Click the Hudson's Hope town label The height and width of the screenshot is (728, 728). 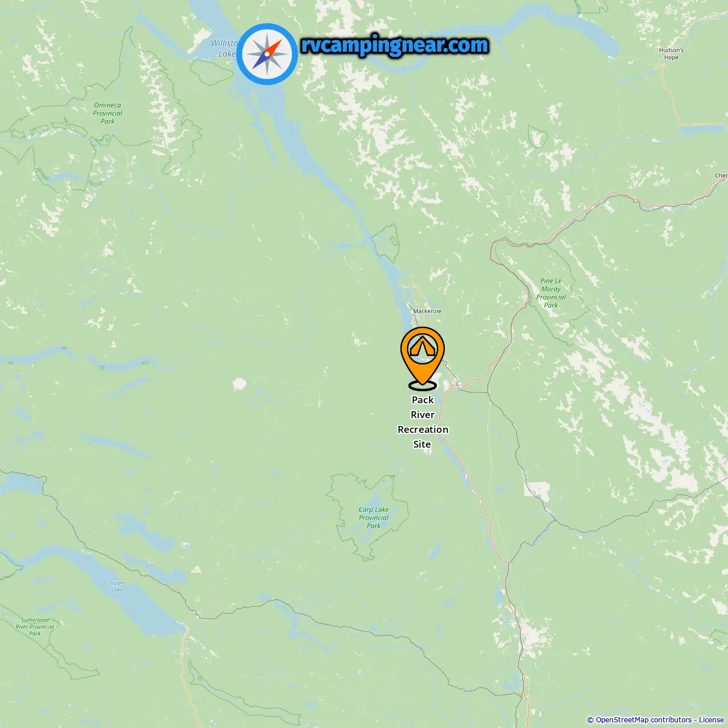[x=671, y=53]
